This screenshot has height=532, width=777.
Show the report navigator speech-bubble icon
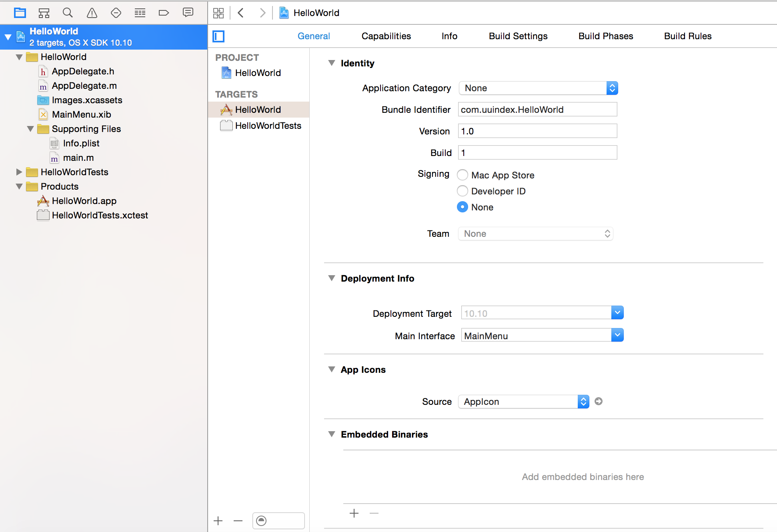tap(188, 13)
